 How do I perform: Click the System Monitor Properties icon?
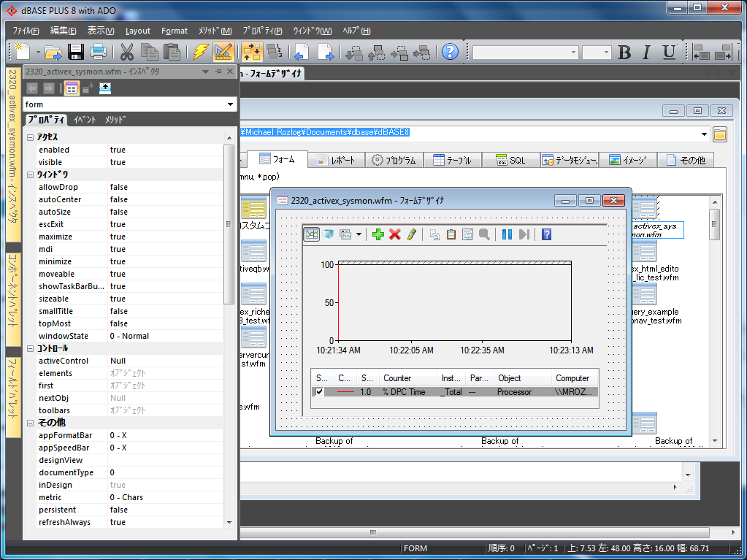click(468, 234)
